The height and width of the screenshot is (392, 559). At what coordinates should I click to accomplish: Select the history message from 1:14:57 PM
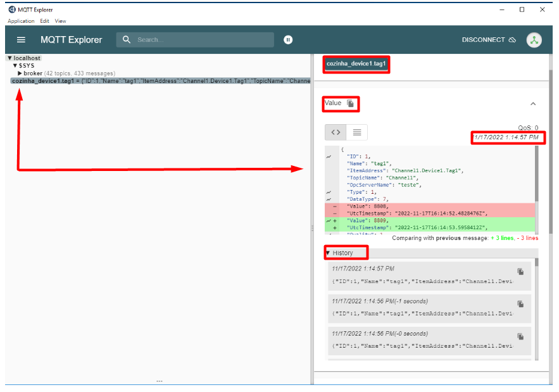(x=430, y=276)
